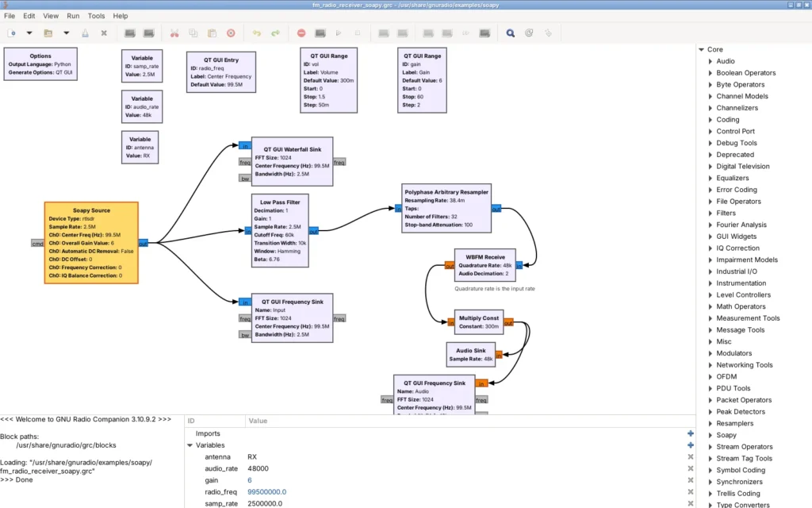Open the Tools menu

tap(96, 16)
